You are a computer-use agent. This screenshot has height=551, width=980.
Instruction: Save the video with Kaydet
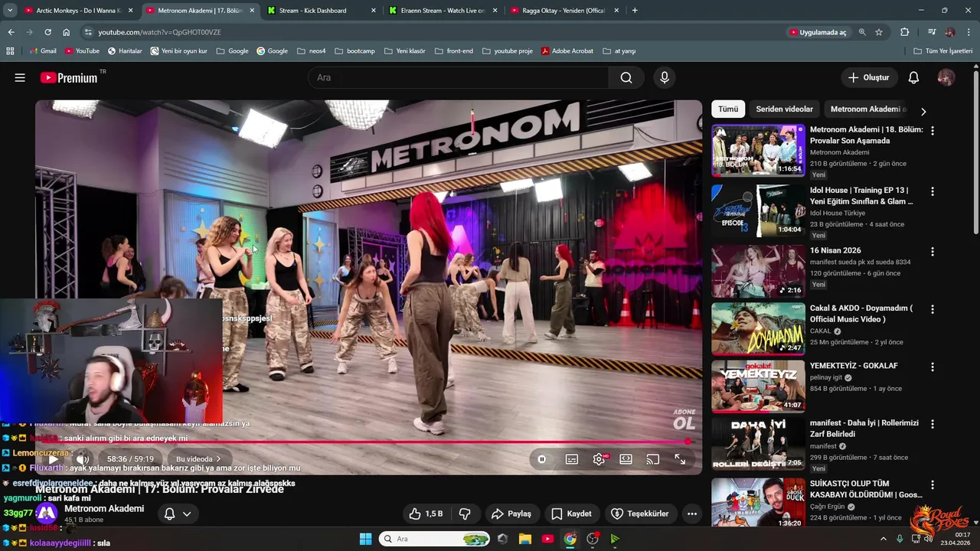[x=571, y=514]
